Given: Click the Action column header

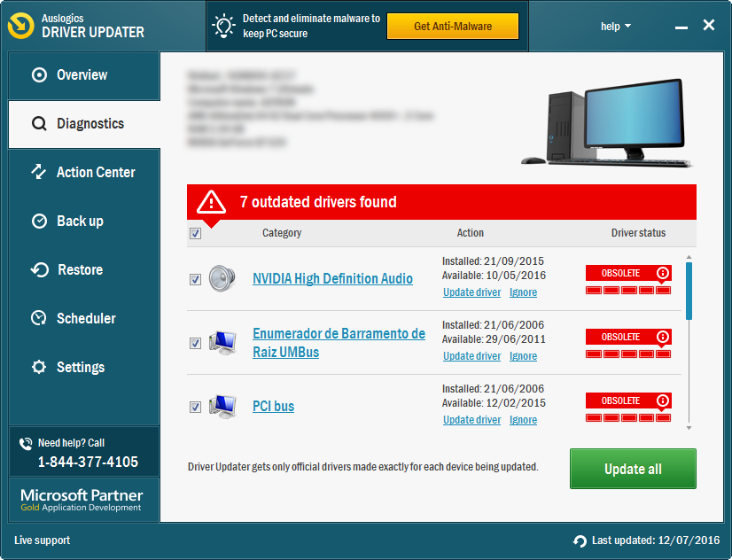Looking at the screenshot, I should pyautogui.click(x=470, y=233).
